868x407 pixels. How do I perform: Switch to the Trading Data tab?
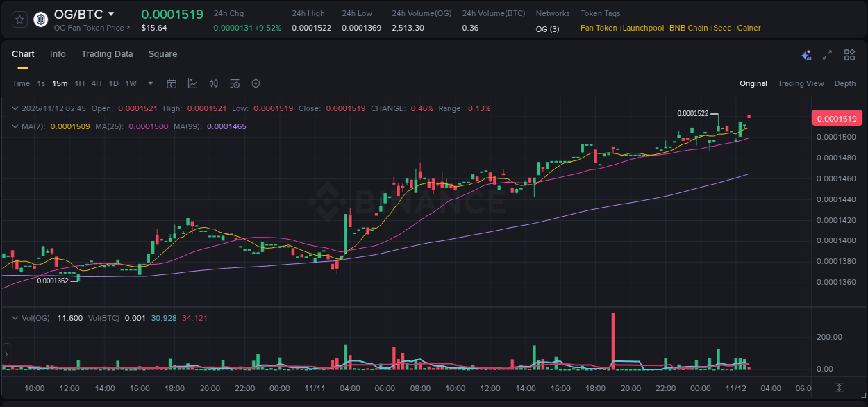coord(107,54)
